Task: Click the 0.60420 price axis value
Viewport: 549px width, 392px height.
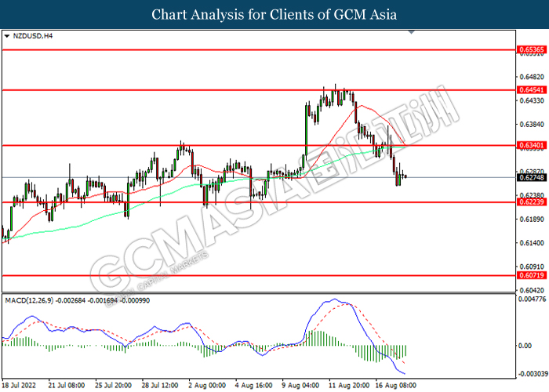Action: coord(532,290)
